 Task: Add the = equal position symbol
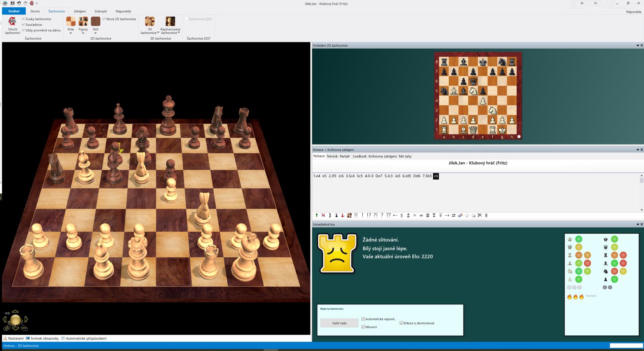pos(415,215)
